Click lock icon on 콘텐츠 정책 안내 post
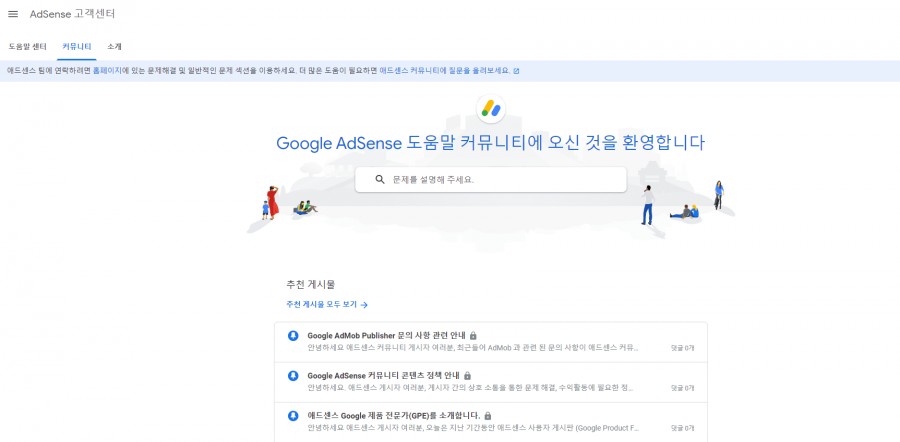Viewport: 900px width, 442px height. [467, 375]
